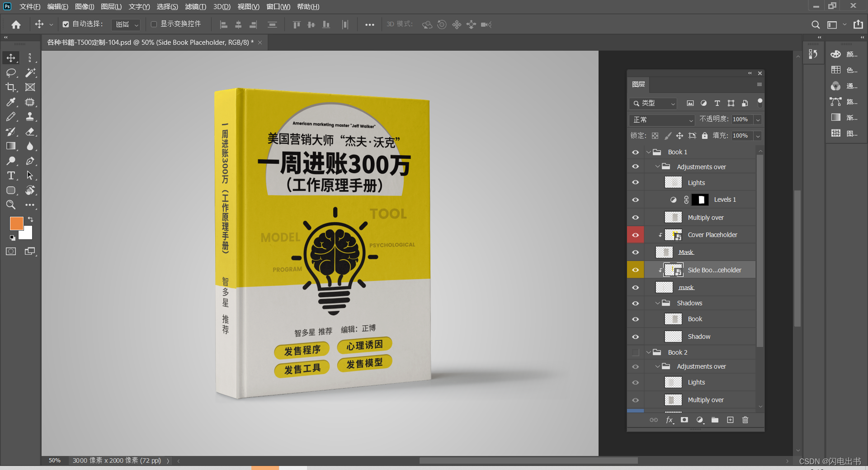Select the Zoom tool
868x470 pixels.
click(11, 205)
